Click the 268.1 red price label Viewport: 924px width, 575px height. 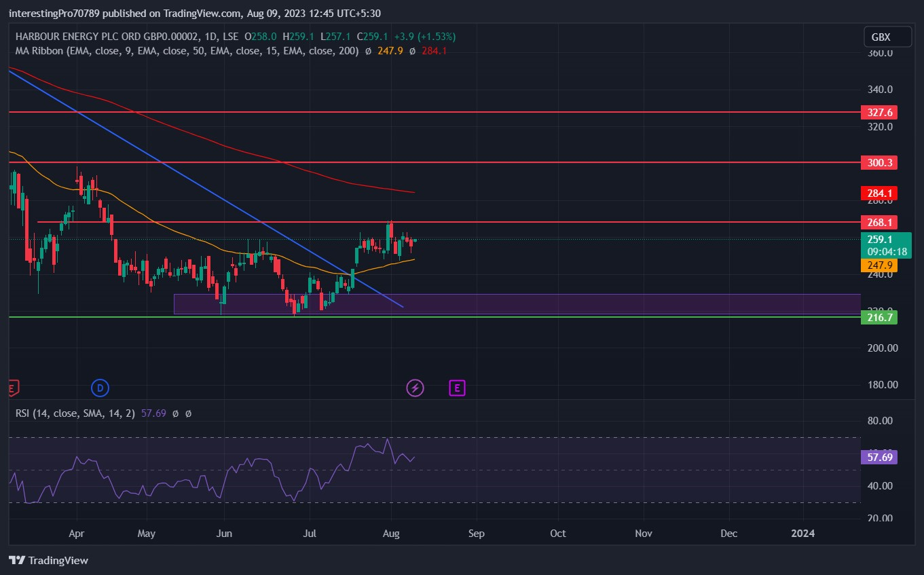(x=879, y=222)
